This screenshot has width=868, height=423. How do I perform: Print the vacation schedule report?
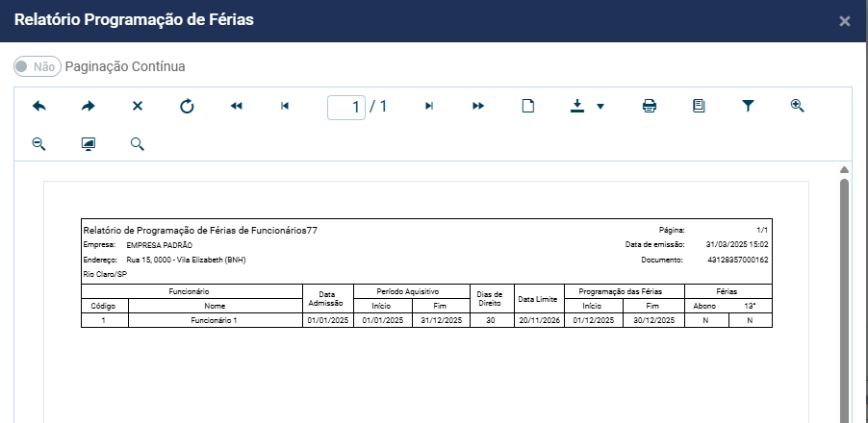click(x=650, y=107)
